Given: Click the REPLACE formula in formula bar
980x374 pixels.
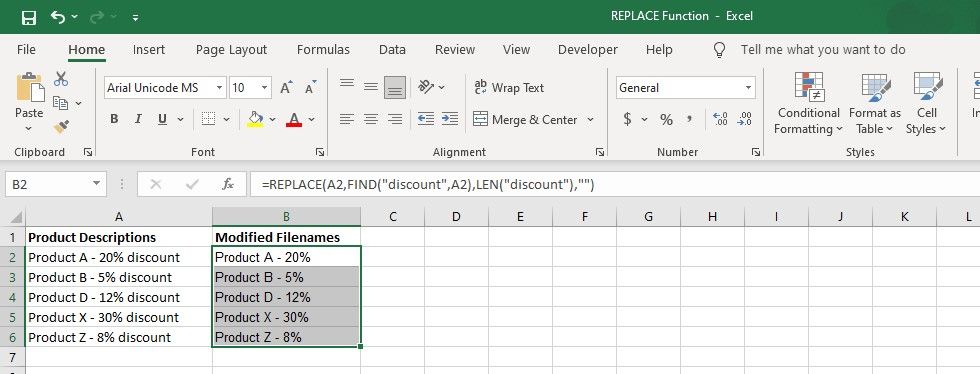Looking at the screenshot, I should pos(428,184).
